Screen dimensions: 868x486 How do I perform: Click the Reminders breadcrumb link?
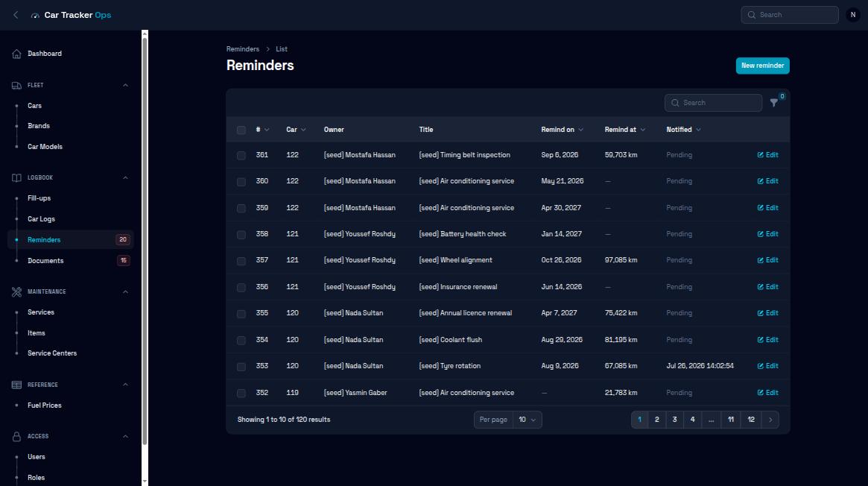tap(242, 49)
